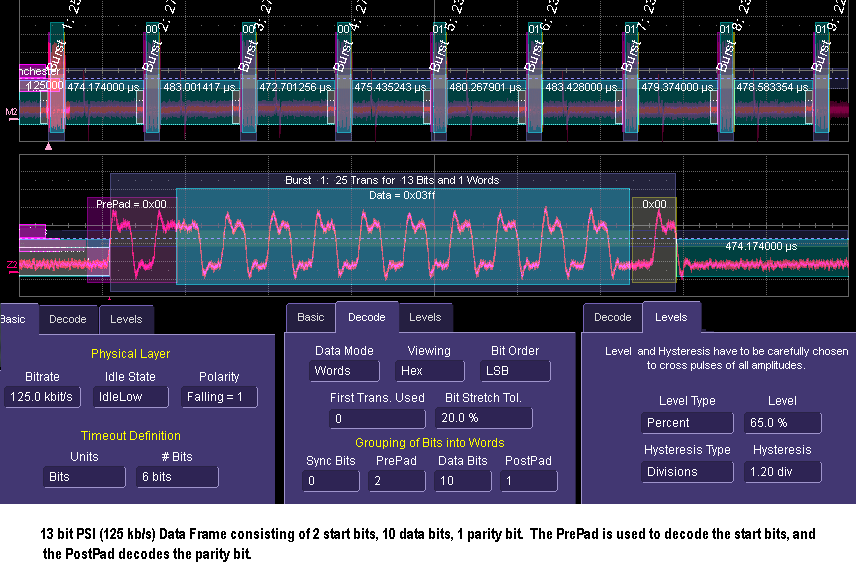The width and height of the screenshot is (856, 574).
Task: Click the M2 trace label icon
Action: pos(12,111)
